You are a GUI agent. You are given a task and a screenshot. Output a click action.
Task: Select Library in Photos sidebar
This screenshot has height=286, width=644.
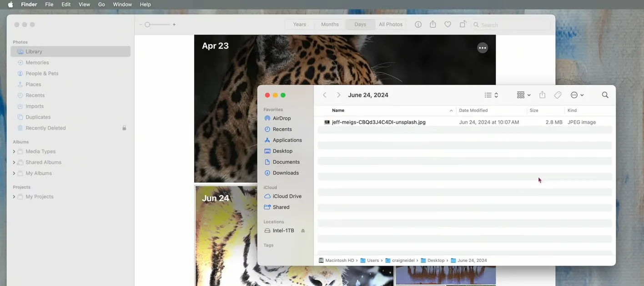tap(70, 52)
